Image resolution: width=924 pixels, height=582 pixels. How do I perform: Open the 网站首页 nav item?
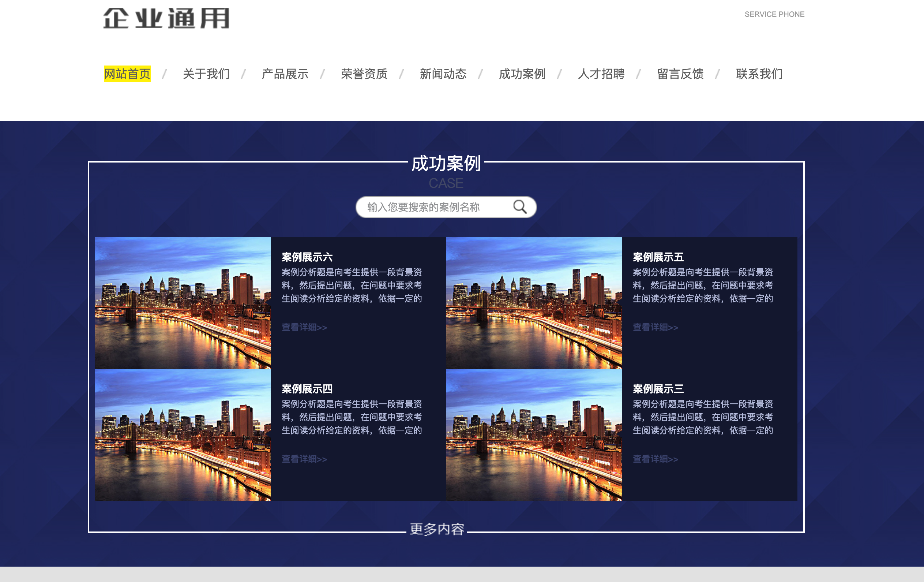tap(127, 74)
